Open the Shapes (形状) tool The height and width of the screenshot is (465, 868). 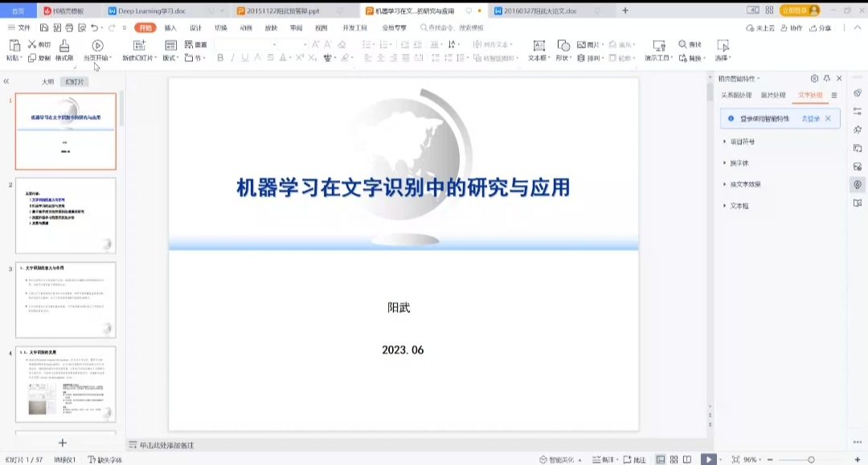click(x=563, y=46)
